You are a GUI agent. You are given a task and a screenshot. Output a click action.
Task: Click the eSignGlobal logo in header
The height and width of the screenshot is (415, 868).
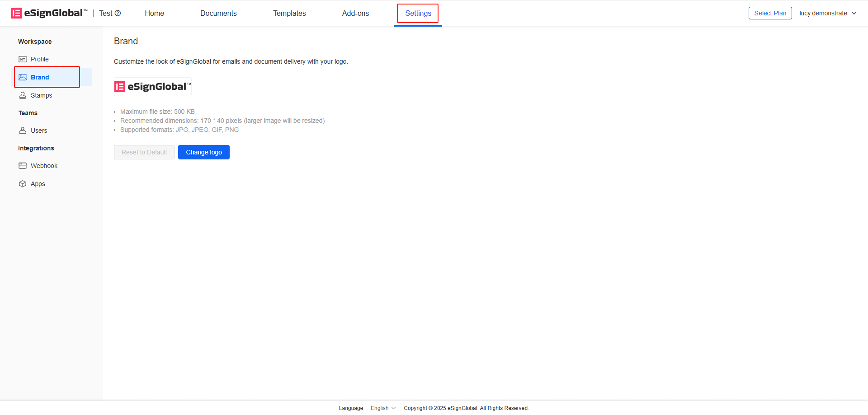49,13
